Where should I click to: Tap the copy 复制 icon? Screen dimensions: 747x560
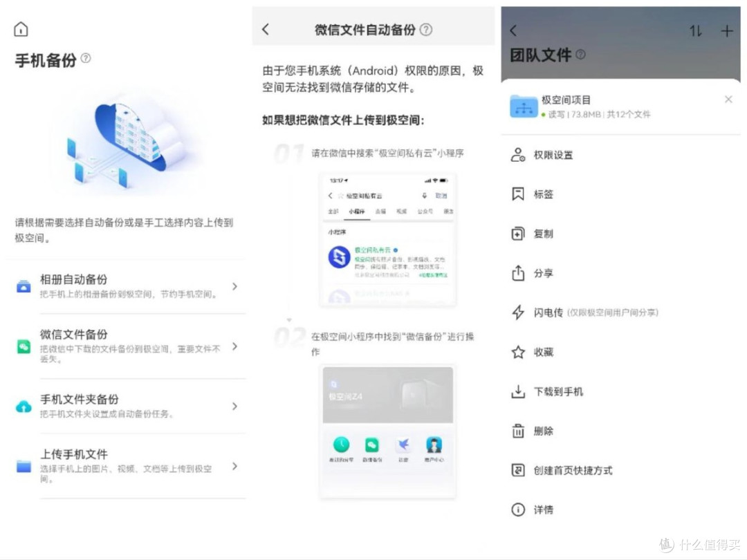pyautogui.click(x=518, y=234)
